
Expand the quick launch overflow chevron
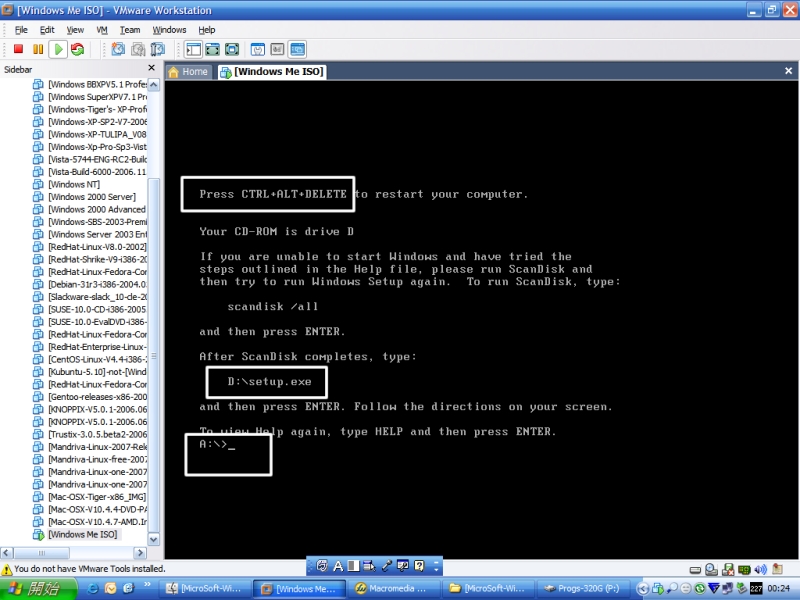click(147, 585)
